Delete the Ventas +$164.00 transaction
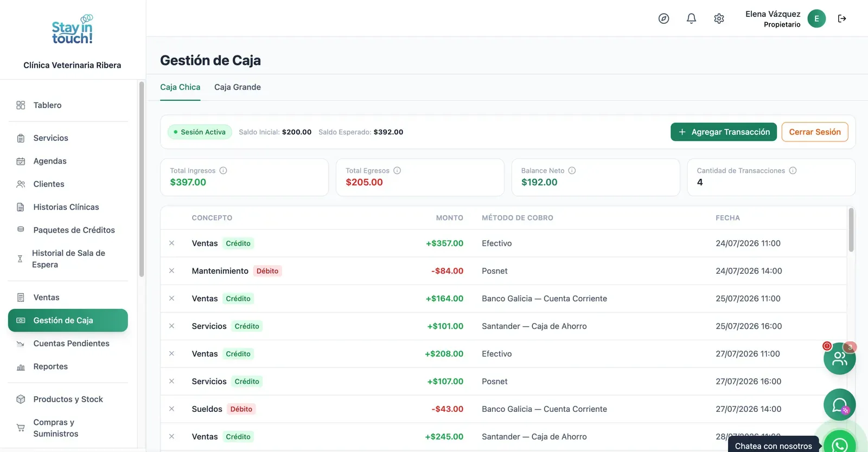The height and width of the screenshot is (452, 868). click(171, 299)
